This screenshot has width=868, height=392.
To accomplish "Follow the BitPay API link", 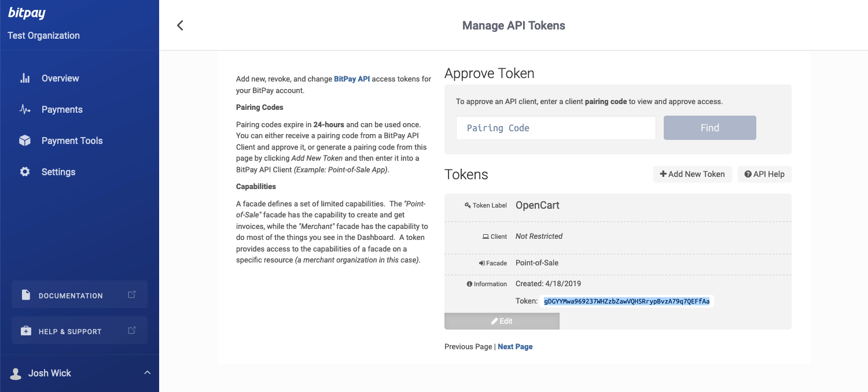I will [x=352, y=79].
